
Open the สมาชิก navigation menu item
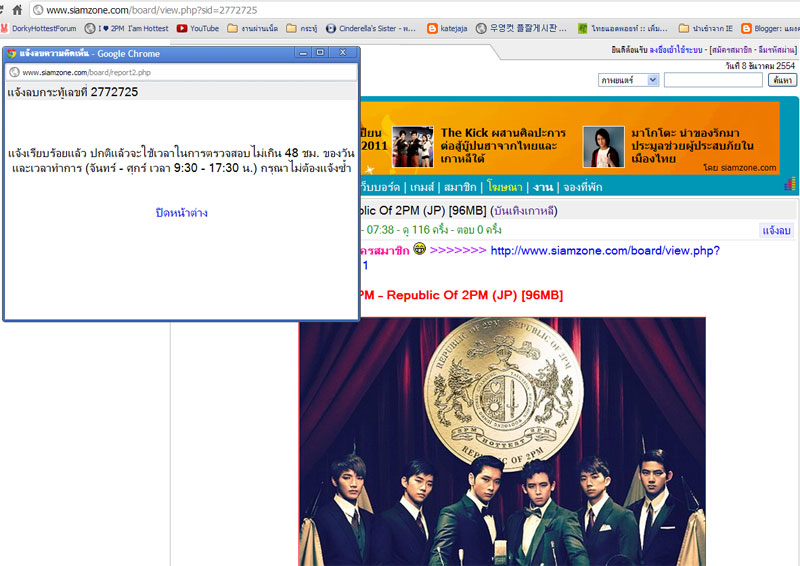coord(460,187)
